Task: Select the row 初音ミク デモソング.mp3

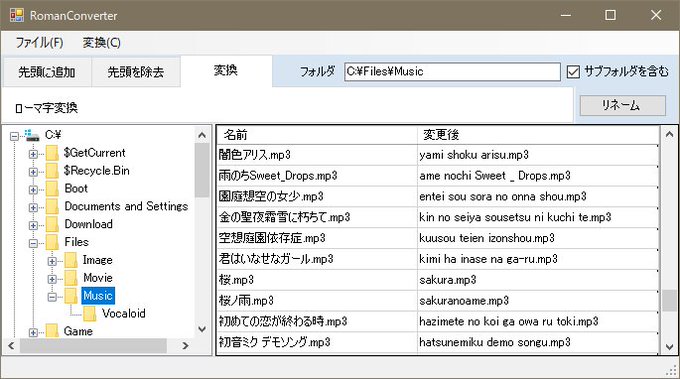Action: [x=437, y=342]
